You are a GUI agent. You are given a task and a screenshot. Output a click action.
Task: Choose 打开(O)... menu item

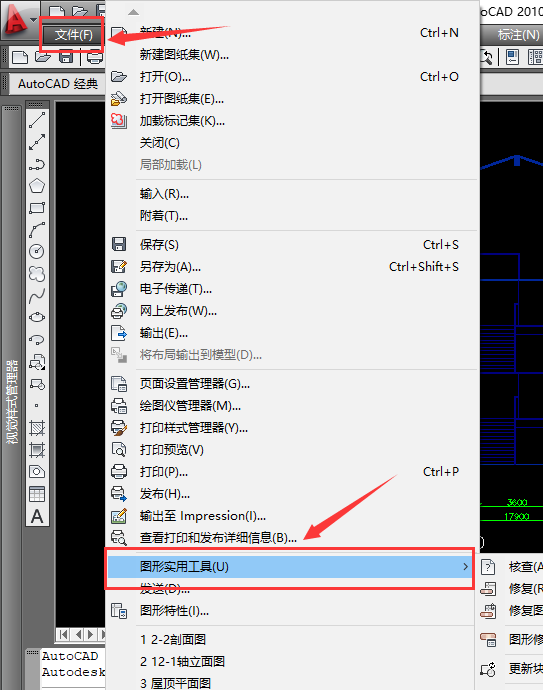tap(292, 77)
